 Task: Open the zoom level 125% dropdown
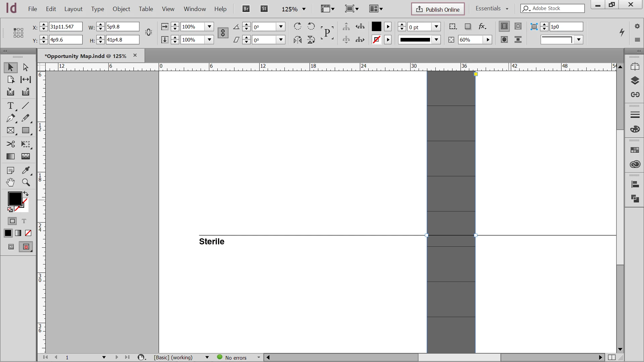click(x=304, y=9)
